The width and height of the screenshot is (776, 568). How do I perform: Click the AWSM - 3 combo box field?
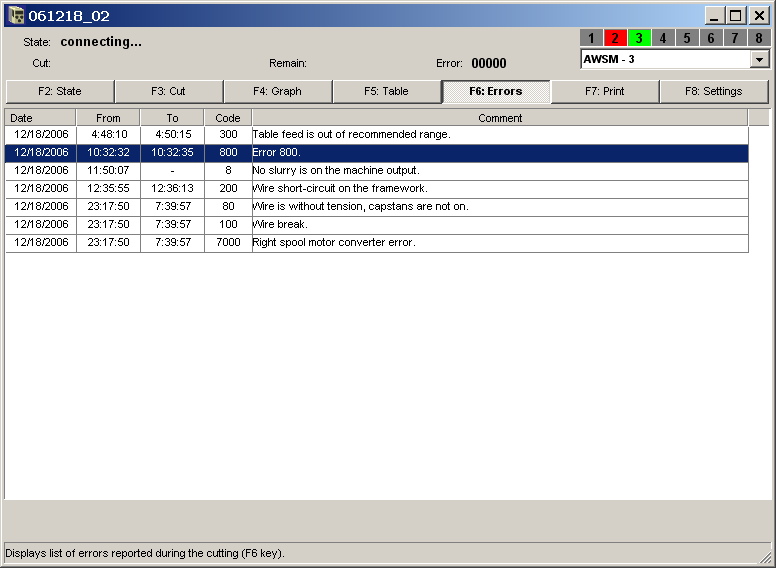pyautogui.click(x=664, y=60)
